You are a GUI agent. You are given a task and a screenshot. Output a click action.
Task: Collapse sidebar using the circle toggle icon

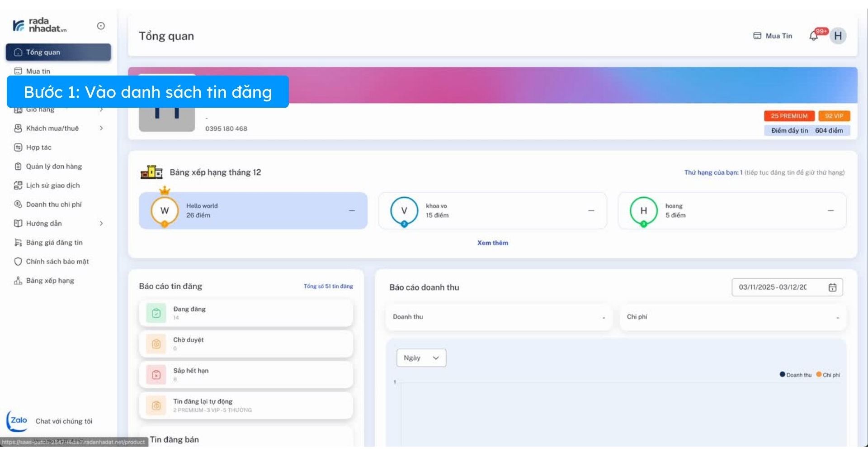[101, 26]
